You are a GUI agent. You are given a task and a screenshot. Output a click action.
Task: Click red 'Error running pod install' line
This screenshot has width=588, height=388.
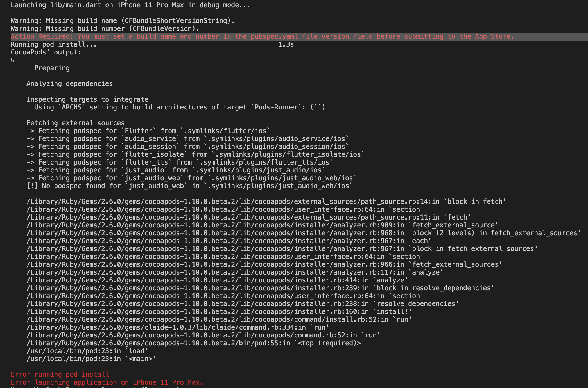(x=60, y=375)
